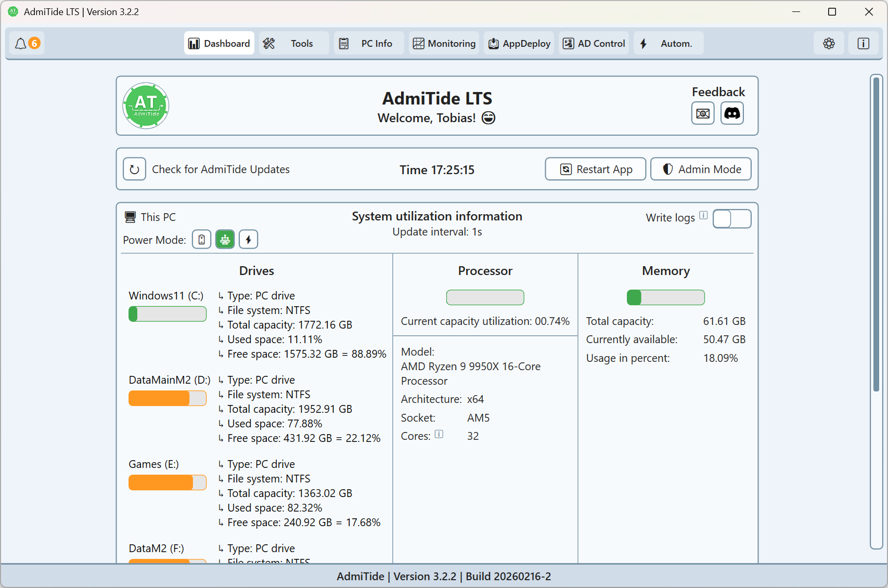Click the info button in the top-right corner
This screenshot has width=888, height=588.
point(863,43)
